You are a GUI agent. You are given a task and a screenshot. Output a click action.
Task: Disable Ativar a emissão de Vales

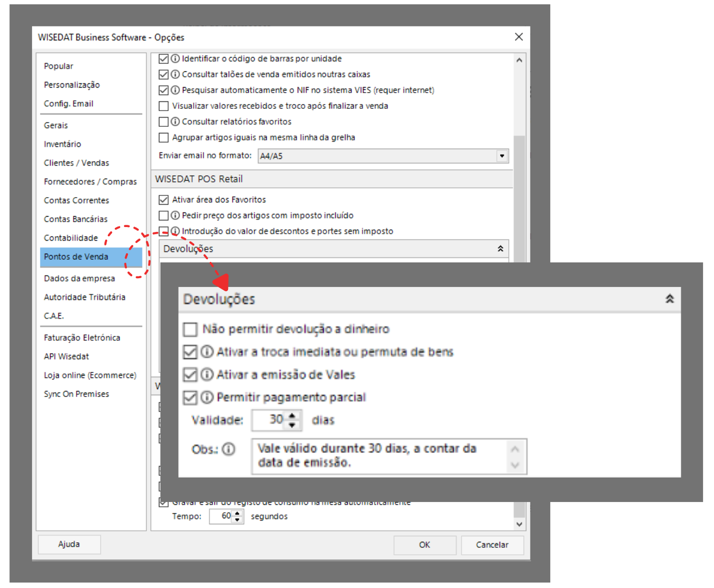coord(190,375)
